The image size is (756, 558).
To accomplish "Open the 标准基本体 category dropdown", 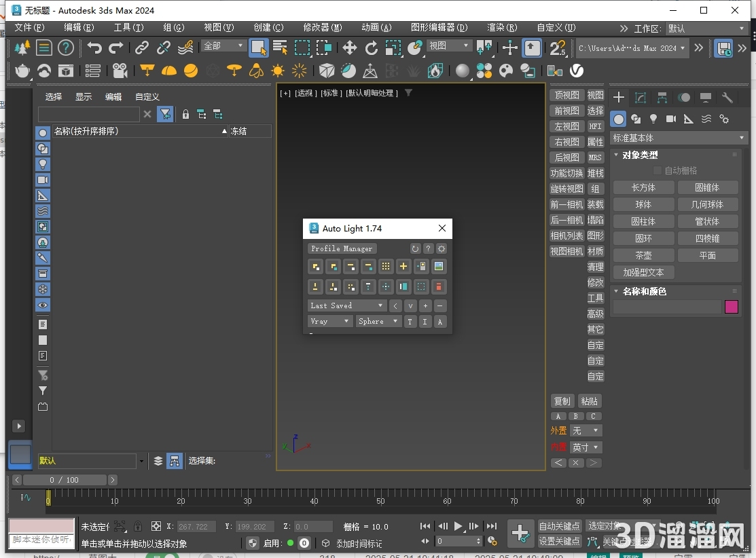I will [x=678, y=138].
